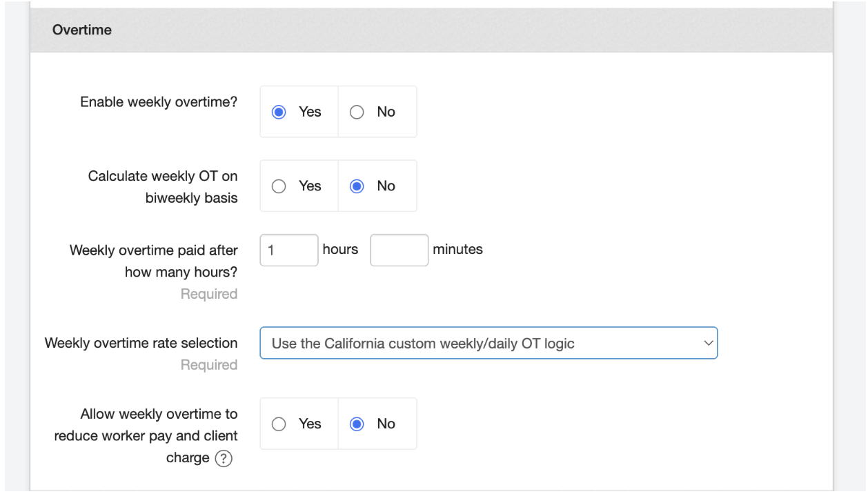Viewport: 868px width, 494px height.
Task: Select Yes for Enable weekly overtime
Action: click(x=279, y=111)
